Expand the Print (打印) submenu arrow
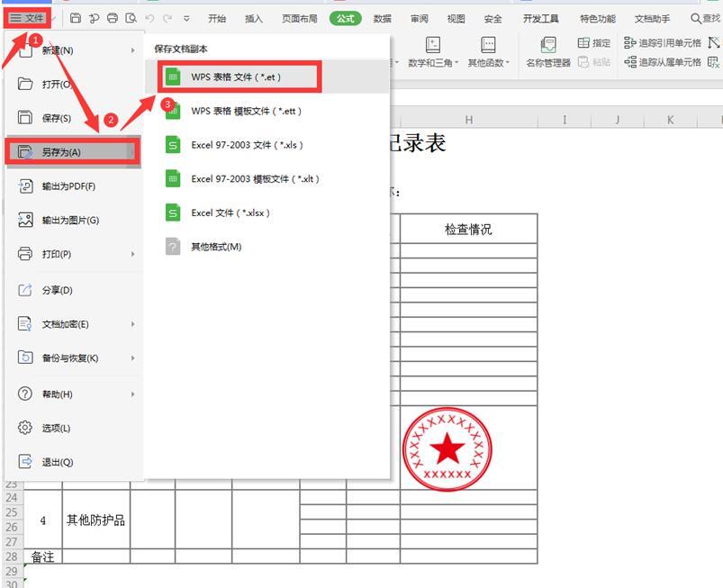This screenshot has height=588, width=723. coord(132,254)
